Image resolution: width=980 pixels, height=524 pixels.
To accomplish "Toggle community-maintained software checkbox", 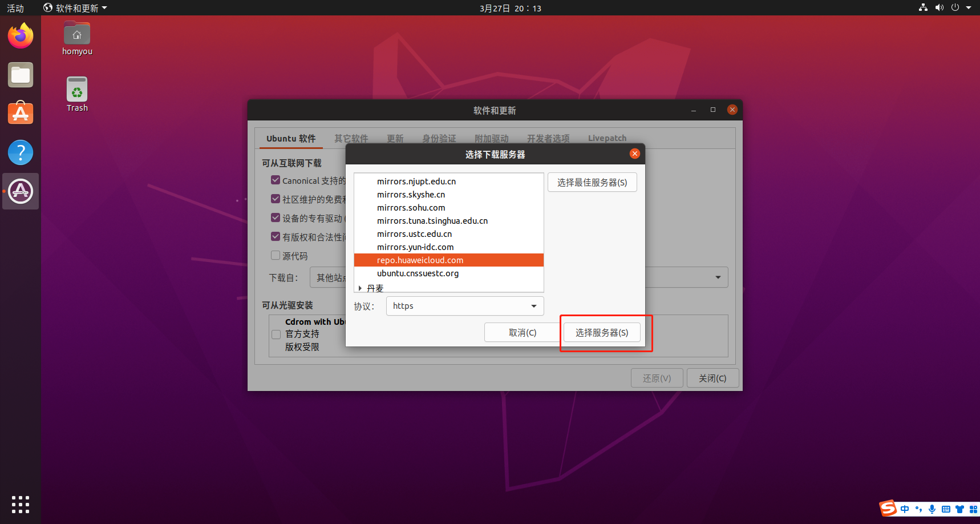I will pyautogui.click(x=276, y=199).
